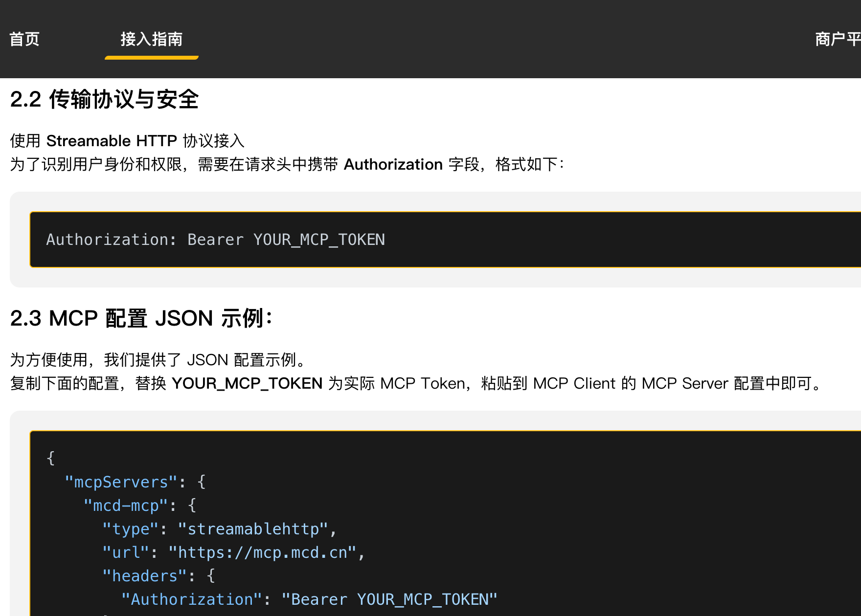Viewport: 861px width, 616px height.
Task: Click the "type" key in JSON
Action: coord(130,529)
